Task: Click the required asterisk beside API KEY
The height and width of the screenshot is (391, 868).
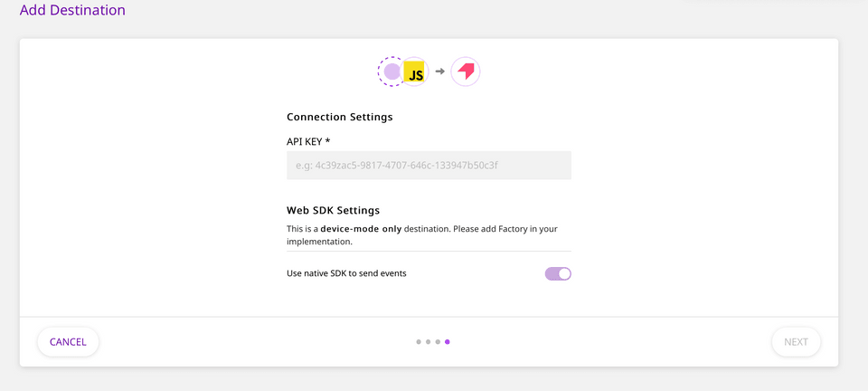Action: coord(327,140)
